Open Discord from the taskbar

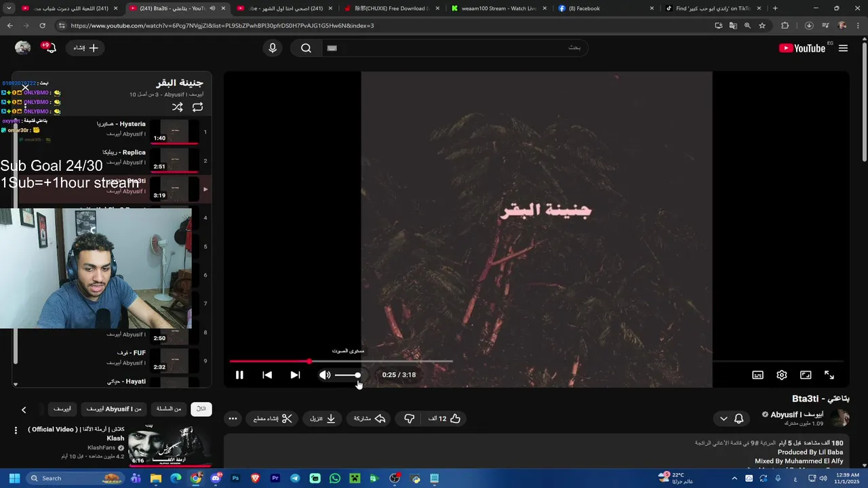pos(216,478)
